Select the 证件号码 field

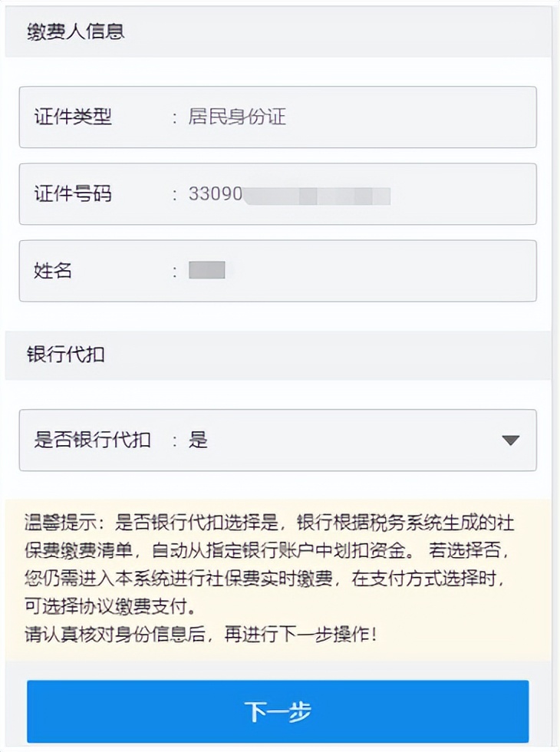[x=279, y=194]
